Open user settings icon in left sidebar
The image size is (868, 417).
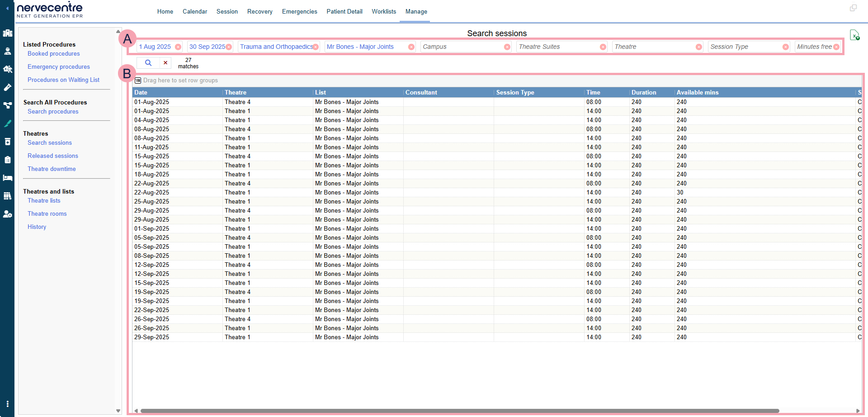click(x=8, y=214)
